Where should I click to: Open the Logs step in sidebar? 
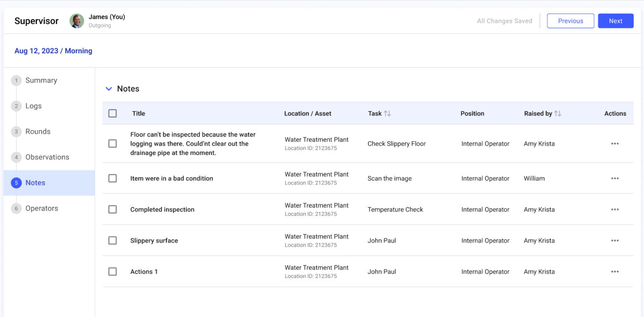(x=33, y=106)
